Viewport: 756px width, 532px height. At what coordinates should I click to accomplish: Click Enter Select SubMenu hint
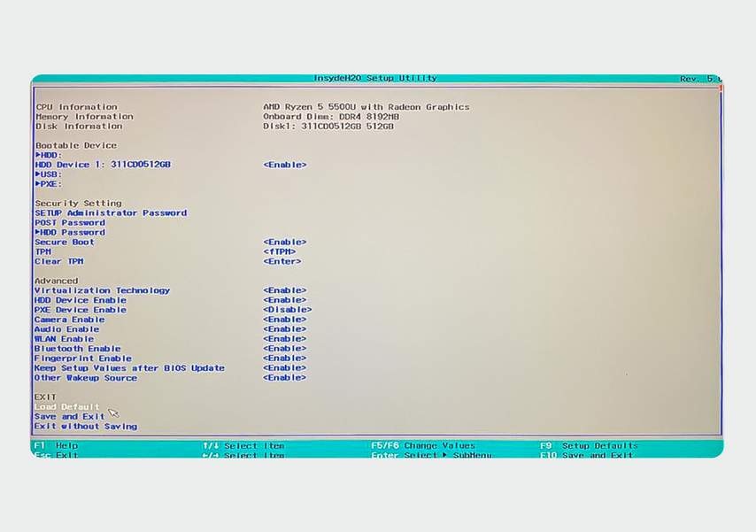(431, 455)
